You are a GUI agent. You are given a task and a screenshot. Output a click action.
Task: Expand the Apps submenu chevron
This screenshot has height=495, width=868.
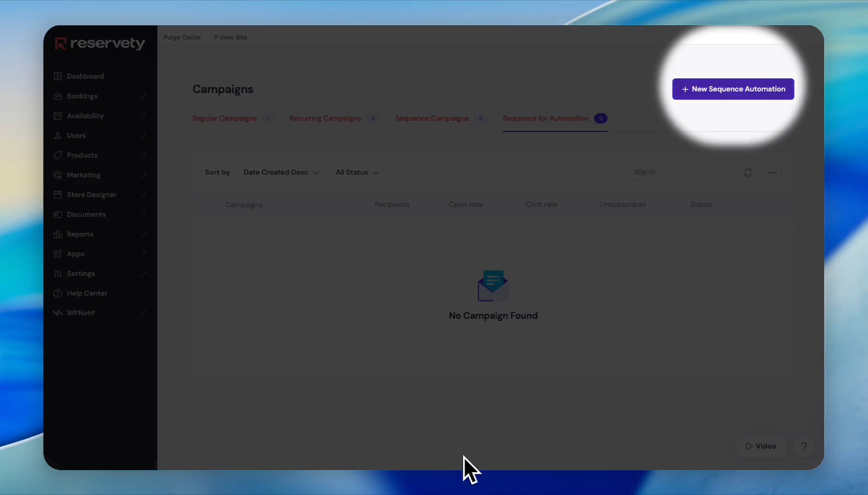pos(143,253)
